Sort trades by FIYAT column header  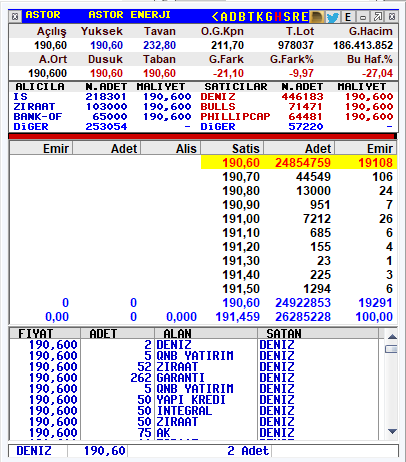pyautogui.click(x=45, y=333)
